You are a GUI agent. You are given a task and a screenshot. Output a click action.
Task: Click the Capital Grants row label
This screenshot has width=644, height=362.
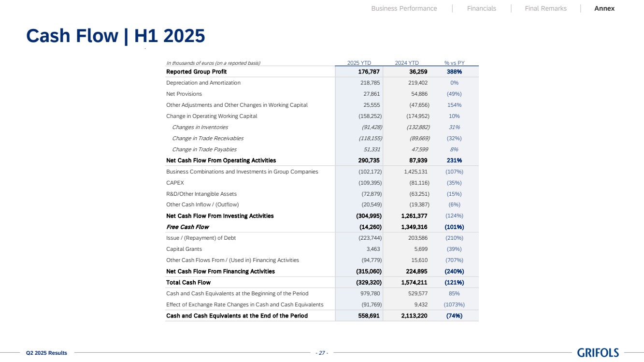(184, 249)
